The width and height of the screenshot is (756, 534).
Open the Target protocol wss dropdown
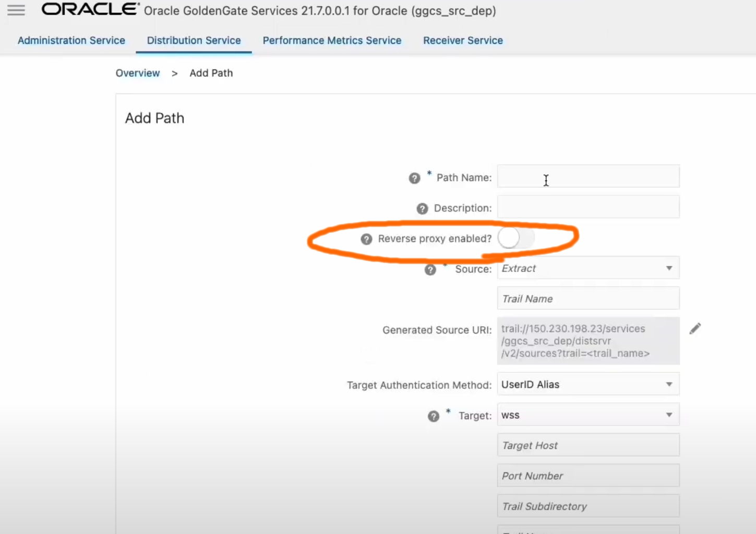[588, 415]
